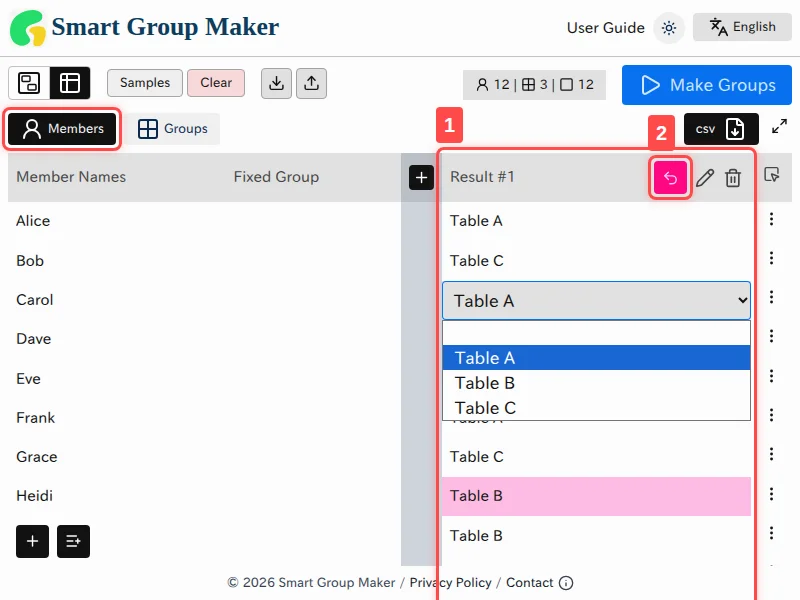This screenshot has width=800, height=600.
Task: Select the Members tab
Action: (x=62, y=129)
